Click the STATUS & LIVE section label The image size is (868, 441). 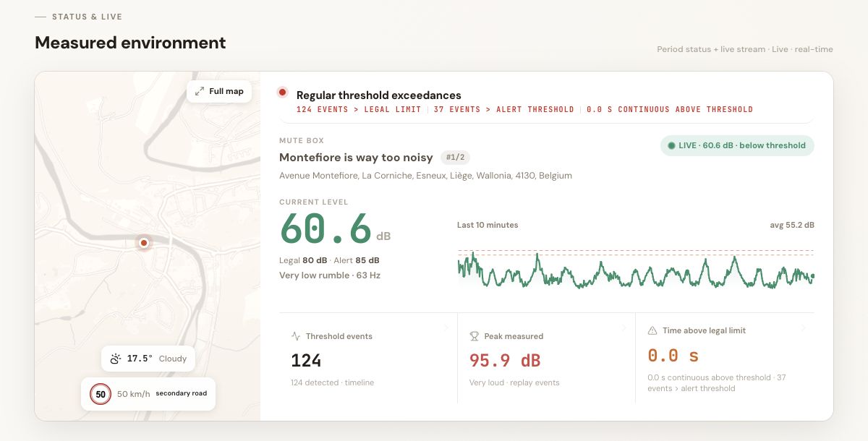tap(87, 17)
